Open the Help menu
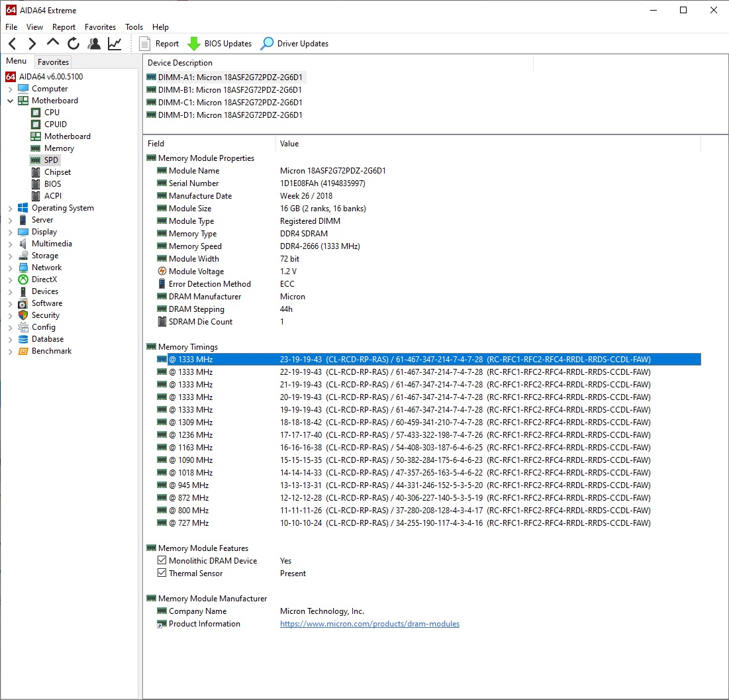 pos(160,27)
